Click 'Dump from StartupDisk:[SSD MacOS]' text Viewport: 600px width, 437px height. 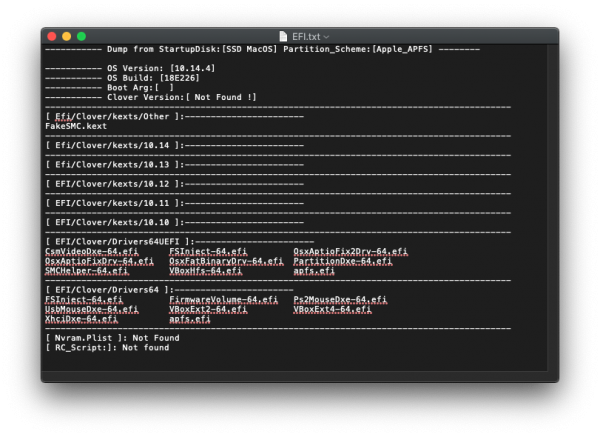point(192,49)
